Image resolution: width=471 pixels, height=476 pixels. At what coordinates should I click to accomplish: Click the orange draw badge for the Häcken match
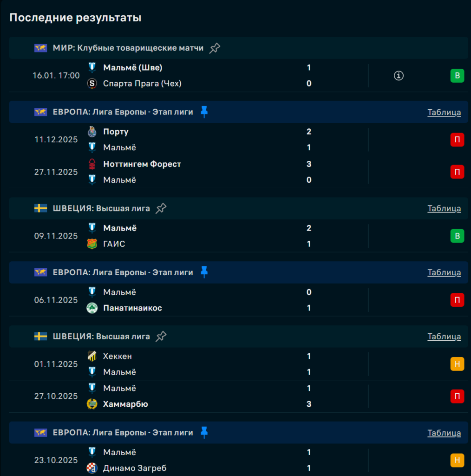[x=457, y=364]
